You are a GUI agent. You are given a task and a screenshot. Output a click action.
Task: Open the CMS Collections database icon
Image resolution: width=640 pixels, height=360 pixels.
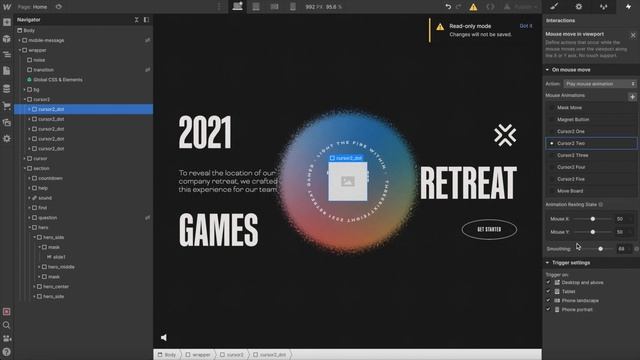(7, 88)
